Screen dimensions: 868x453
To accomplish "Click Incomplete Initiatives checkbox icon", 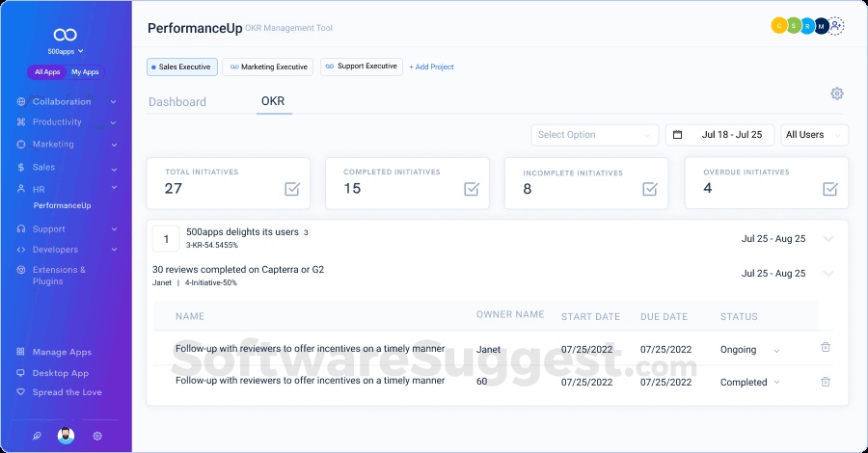I will point(650,189).
